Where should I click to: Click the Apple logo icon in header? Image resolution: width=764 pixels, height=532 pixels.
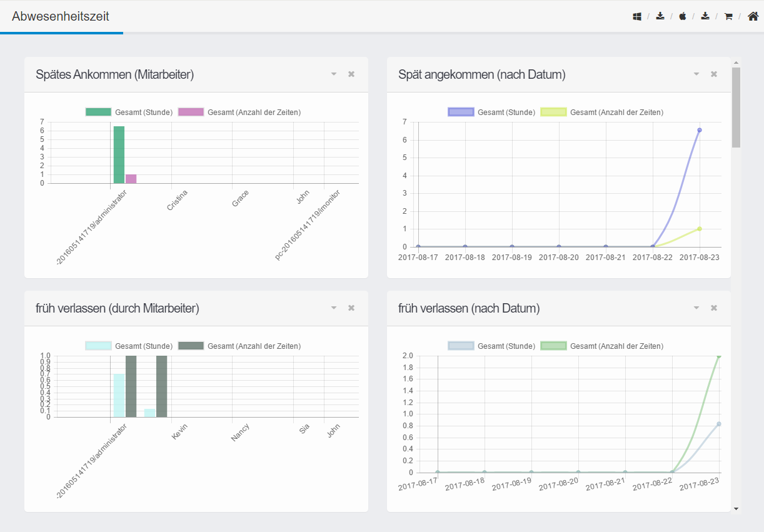[683, 16]
